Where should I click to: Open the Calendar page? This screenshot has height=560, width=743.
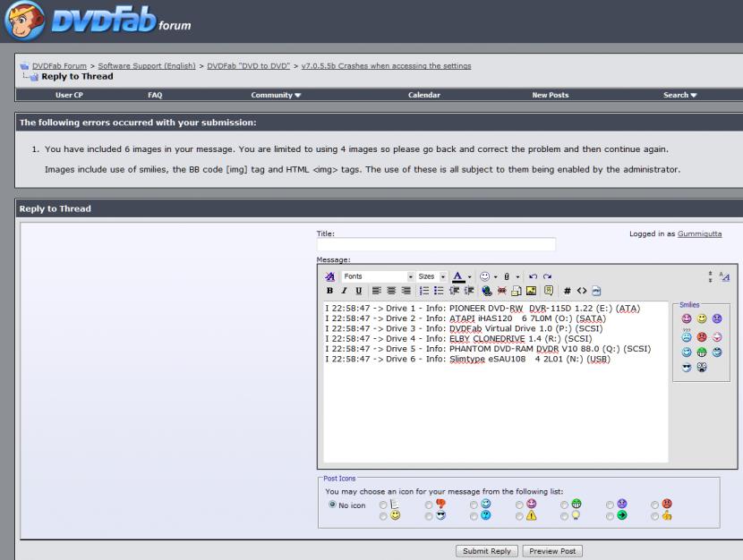click(x=424, y=95)
